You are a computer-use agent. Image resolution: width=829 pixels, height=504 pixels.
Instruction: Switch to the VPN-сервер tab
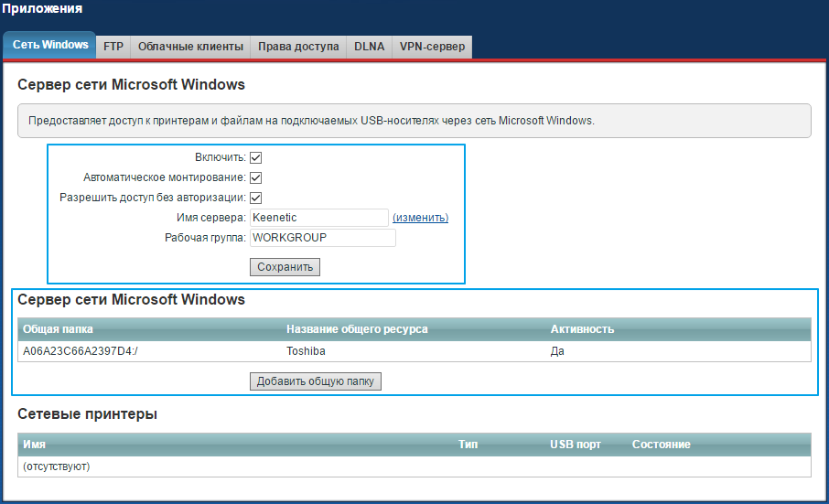click(x=432, y=47)
